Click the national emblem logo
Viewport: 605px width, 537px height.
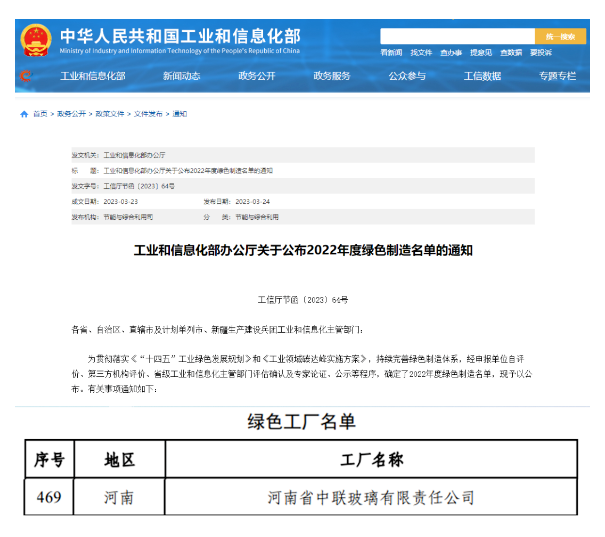[36, 41]
